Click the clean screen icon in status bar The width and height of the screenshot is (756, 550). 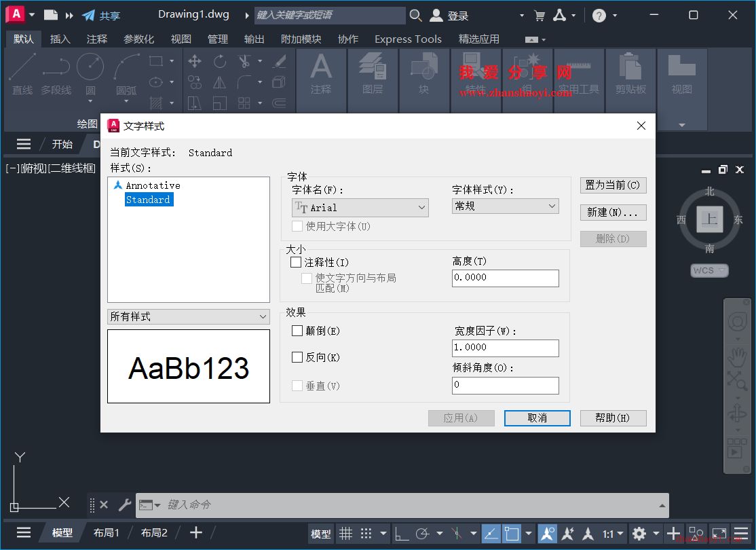point(719,534)
